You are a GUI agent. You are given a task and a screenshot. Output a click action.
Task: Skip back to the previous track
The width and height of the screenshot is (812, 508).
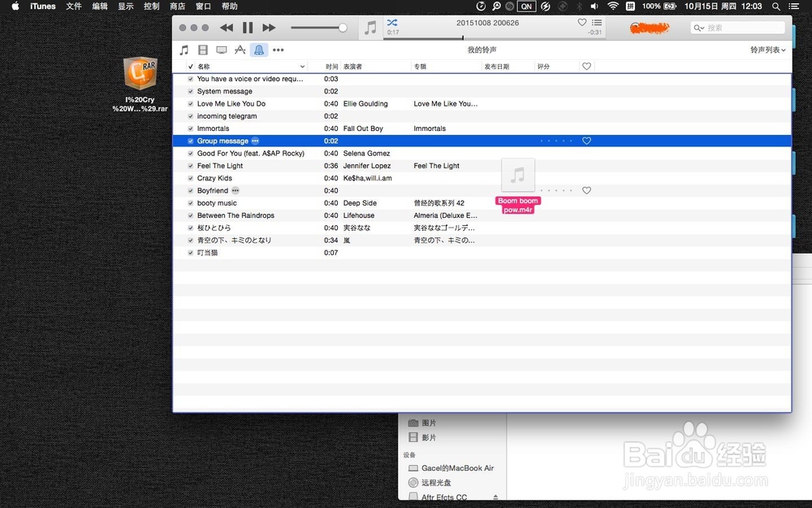[227, 28]
